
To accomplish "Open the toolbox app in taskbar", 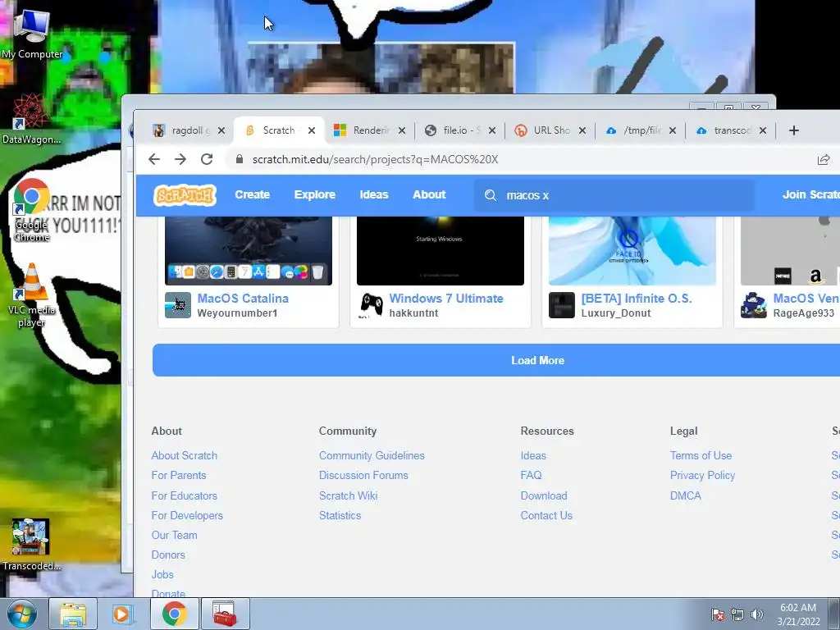I will (225, 614).
